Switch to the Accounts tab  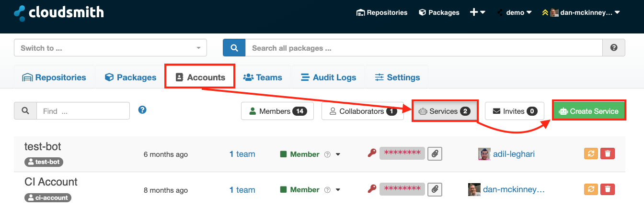(x=200, y=77)
